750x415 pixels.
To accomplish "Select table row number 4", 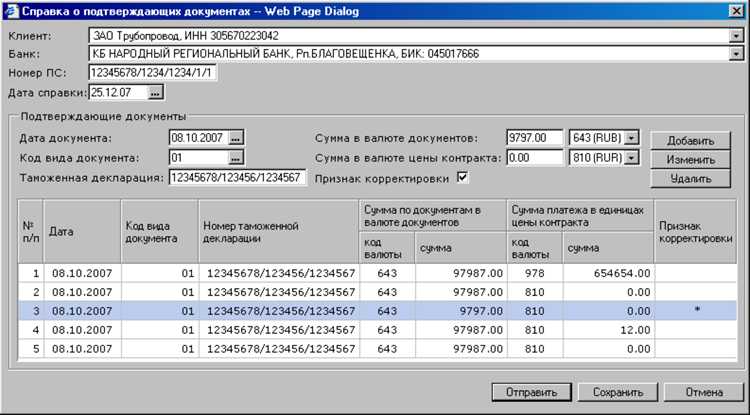I will (x=377, y=330).
